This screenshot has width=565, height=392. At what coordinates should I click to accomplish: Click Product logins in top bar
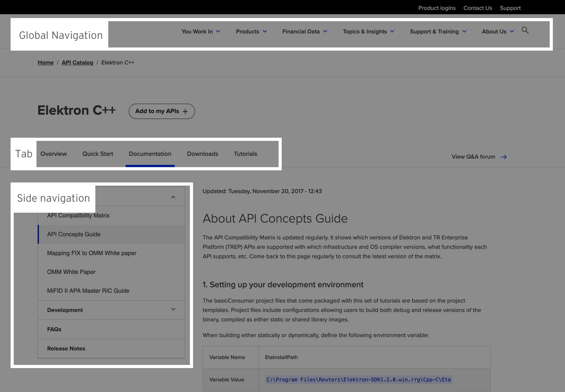(437, 8)
